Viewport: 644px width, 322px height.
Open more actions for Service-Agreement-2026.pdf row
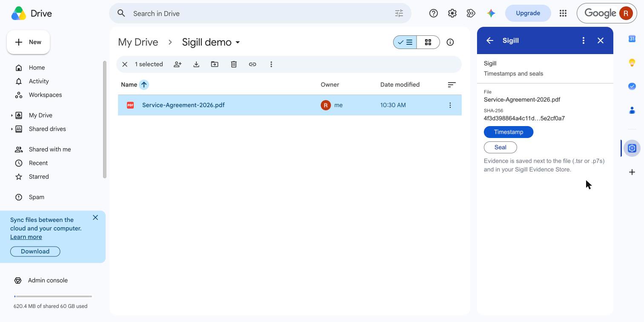[450, 105]
